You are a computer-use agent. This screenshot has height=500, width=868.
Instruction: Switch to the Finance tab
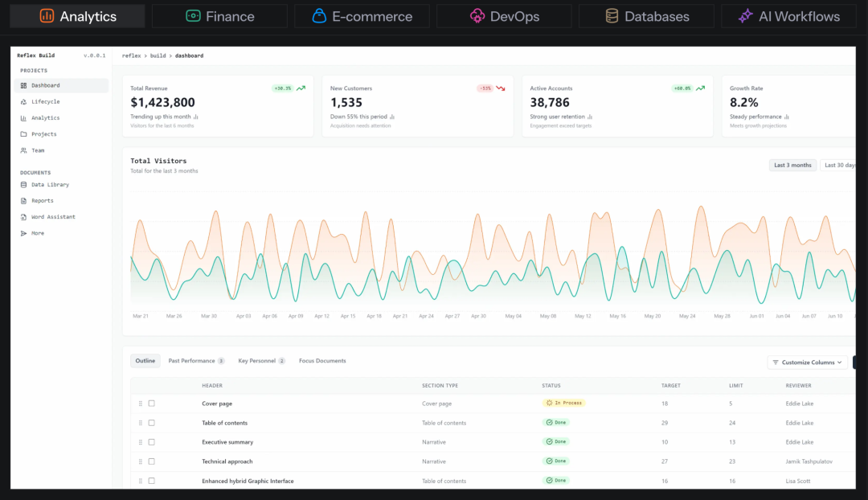point(219,17)
